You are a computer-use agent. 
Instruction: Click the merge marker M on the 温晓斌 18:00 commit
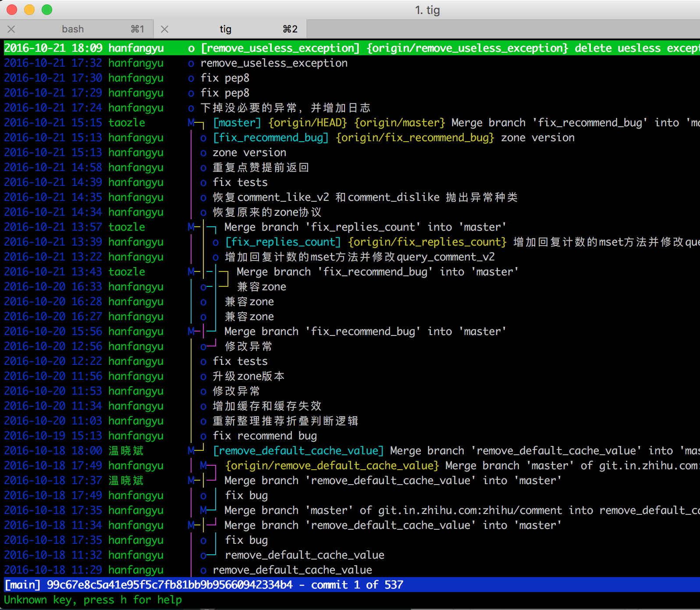click(x=191, y=451)
